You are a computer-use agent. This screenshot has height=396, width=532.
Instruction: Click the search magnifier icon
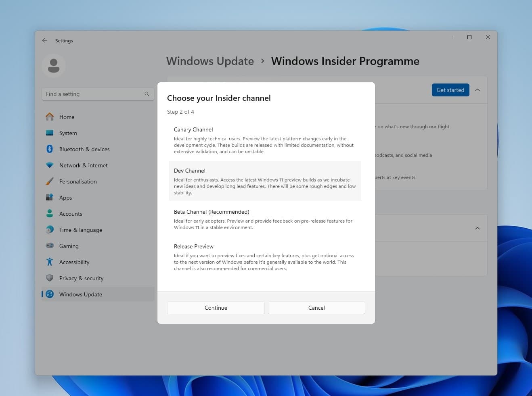[x=147, y=94]
